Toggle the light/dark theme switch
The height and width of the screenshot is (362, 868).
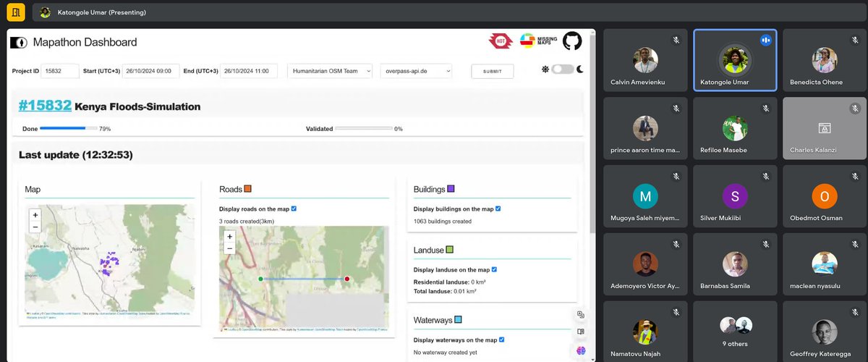[562, 70]
